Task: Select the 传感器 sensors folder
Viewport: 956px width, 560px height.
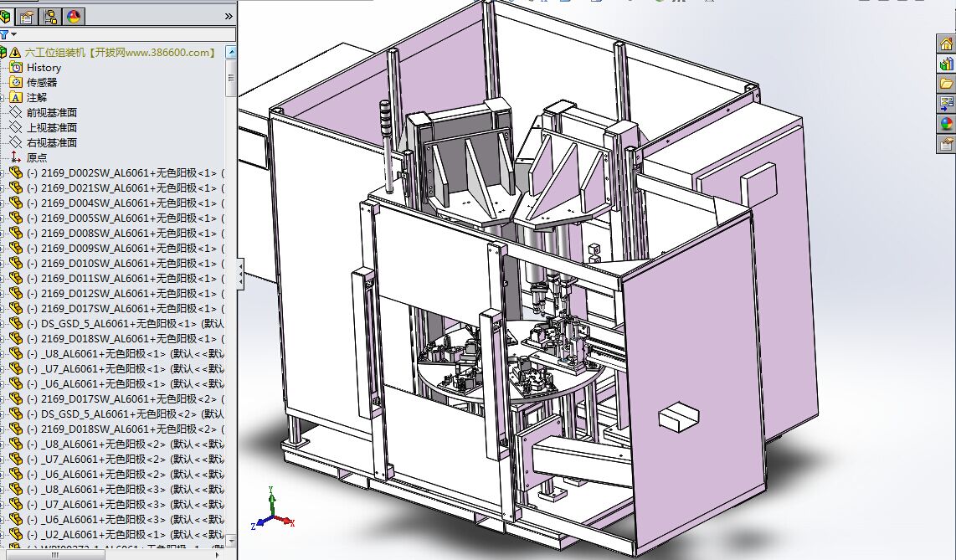Action: point(42,82)
